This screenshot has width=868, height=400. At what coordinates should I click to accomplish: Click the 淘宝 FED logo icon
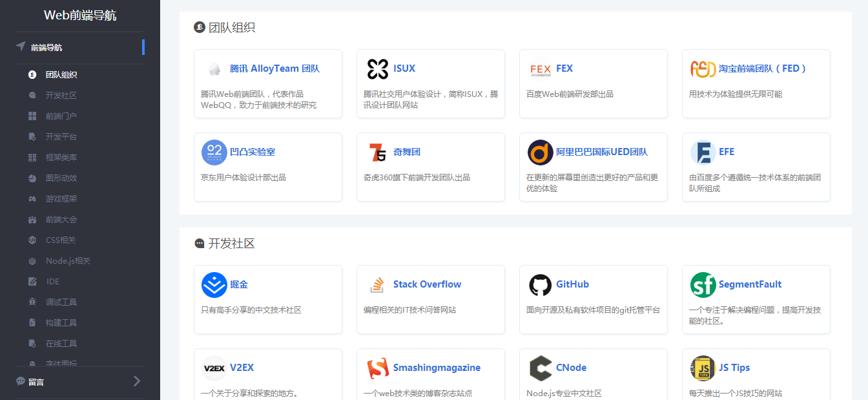pyautogui.click(x=703, y=69)
